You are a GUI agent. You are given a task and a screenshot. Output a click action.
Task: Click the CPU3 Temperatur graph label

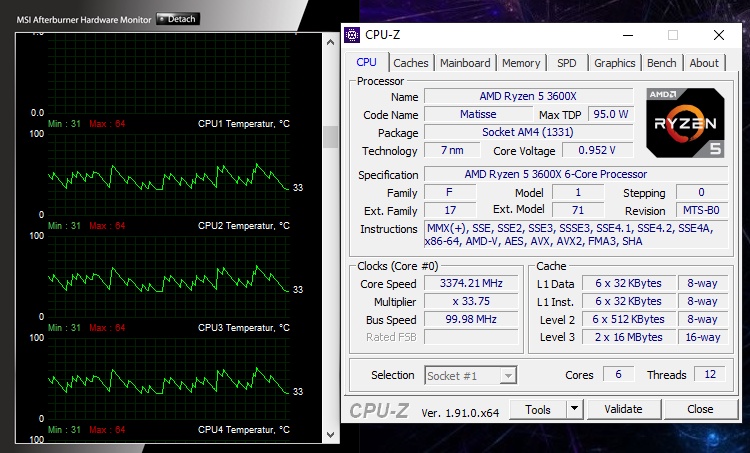243,328
